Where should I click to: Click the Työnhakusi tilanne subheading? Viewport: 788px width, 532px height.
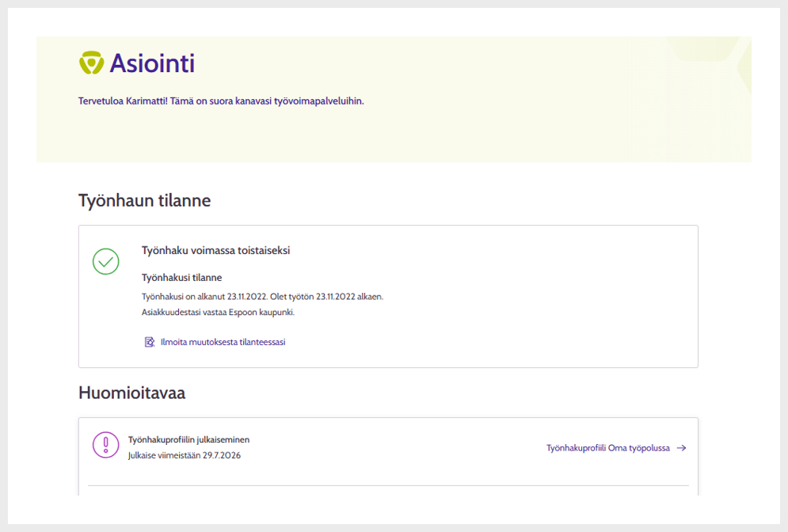[181, 277]
